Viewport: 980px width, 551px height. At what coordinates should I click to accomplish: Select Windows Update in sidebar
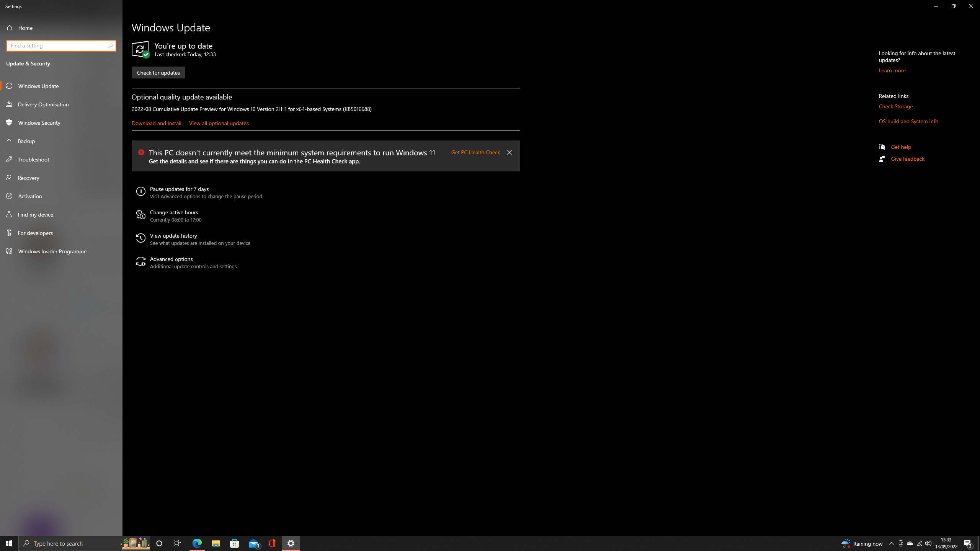pyautogui.click(x=61, y=86)
